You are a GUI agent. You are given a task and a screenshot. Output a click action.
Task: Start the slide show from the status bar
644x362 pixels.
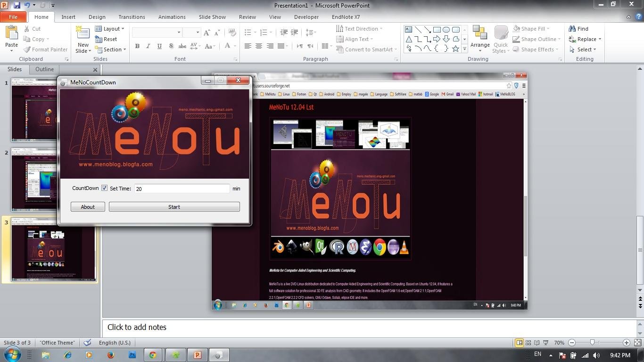coord(546,343)
